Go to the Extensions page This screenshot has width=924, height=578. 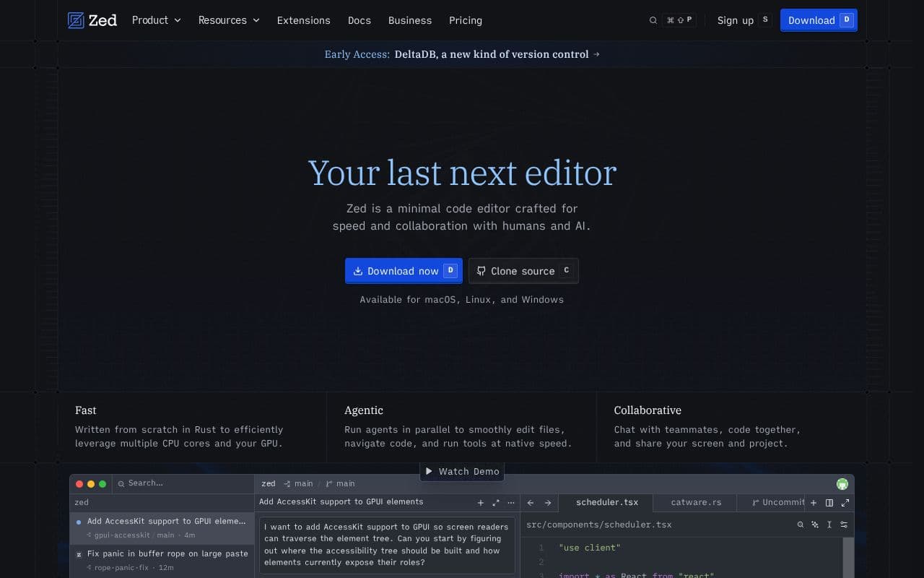point(304,20)
